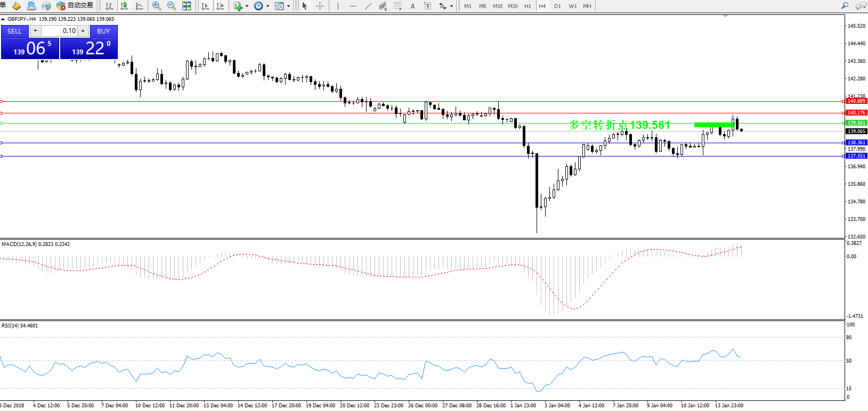Click the BUY button
868x411 pixels.
coord(103,31)
